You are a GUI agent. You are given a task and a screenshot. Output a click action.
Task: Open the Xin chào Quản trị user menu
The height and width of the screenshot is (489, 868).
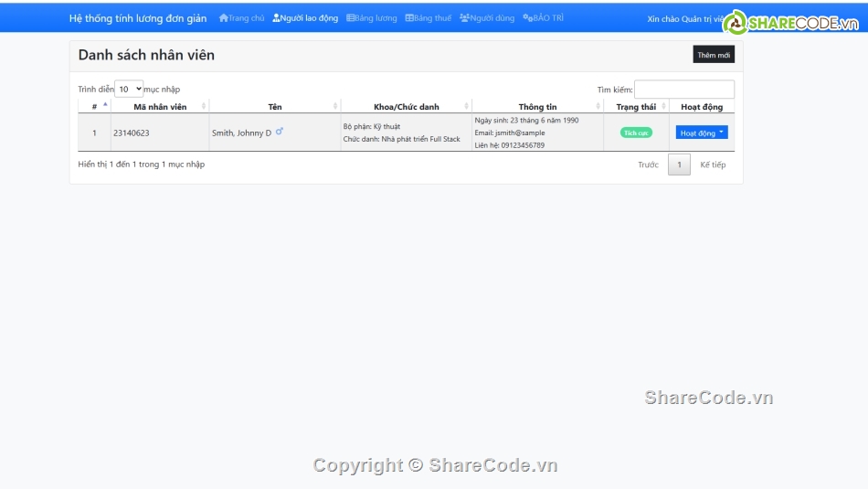pyautogui.click(x=685, y=19)
